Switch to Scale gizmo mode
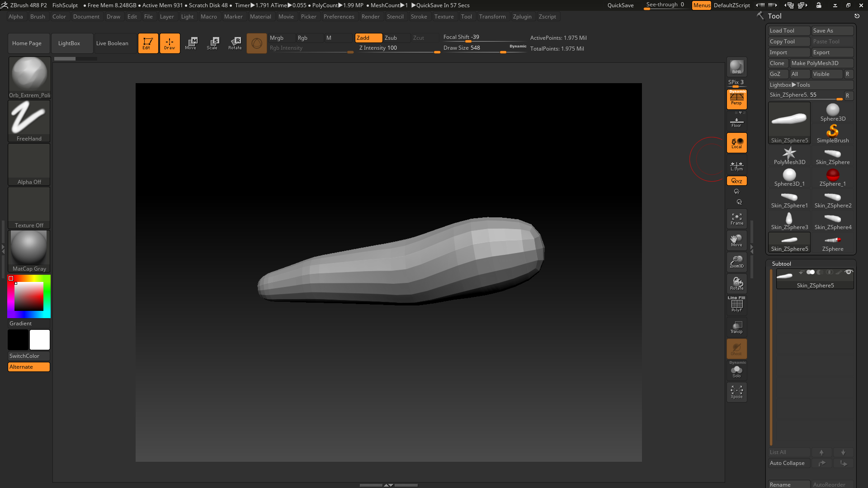Screen dimensions: 868x488 pyautogui.click(x=212, y=43)
